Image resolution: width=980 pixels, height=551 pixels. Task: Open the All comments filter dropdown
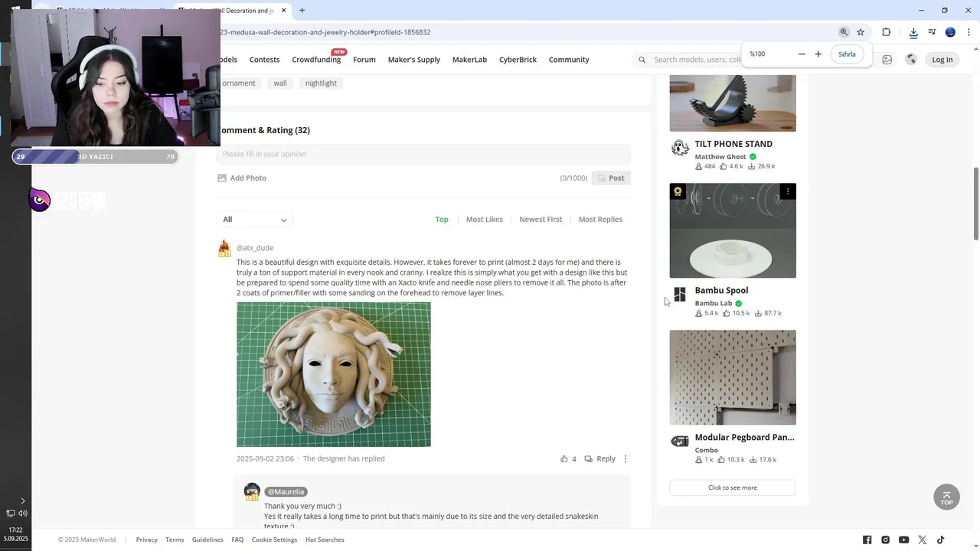click(x=254, y=220)
